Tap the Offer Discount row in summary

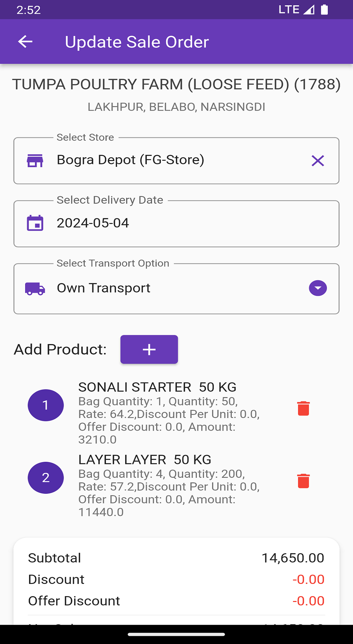(177, 601)
